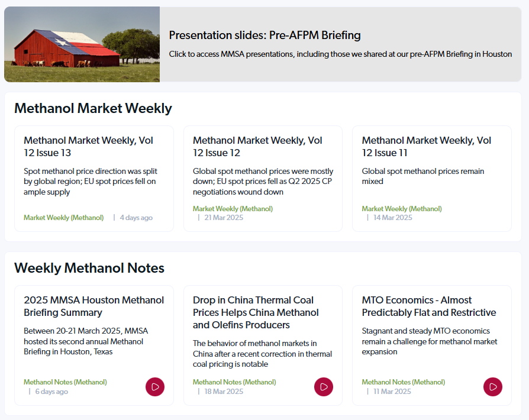This screenshot has height=420, width=529.
Task: Click the Methanol Market Weekly section heading
Action: tap(94, 108)
